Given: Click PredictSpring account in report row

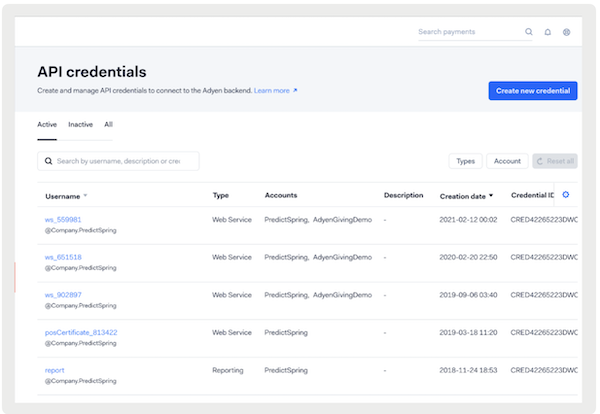Looking at the screenshot, I should coord(286,370).
